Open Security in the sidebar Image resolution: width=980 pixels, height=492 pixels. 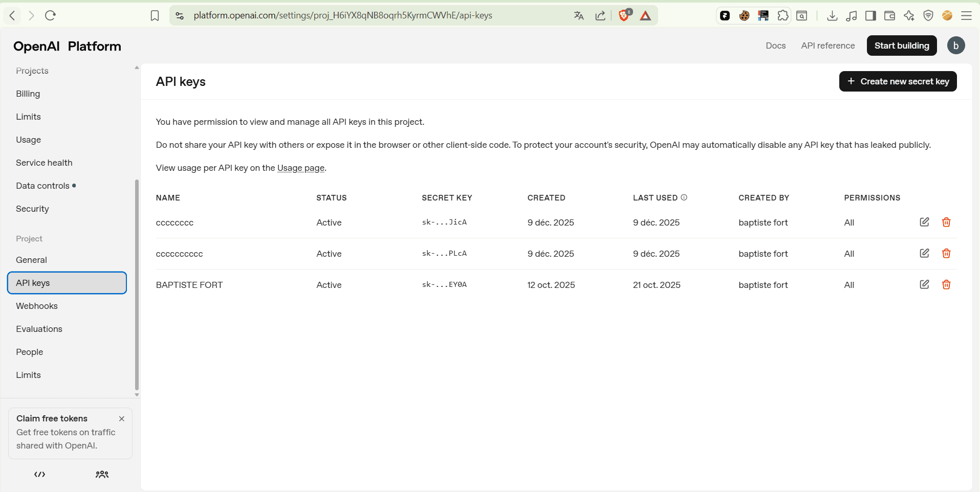click(x=32, y=209)
